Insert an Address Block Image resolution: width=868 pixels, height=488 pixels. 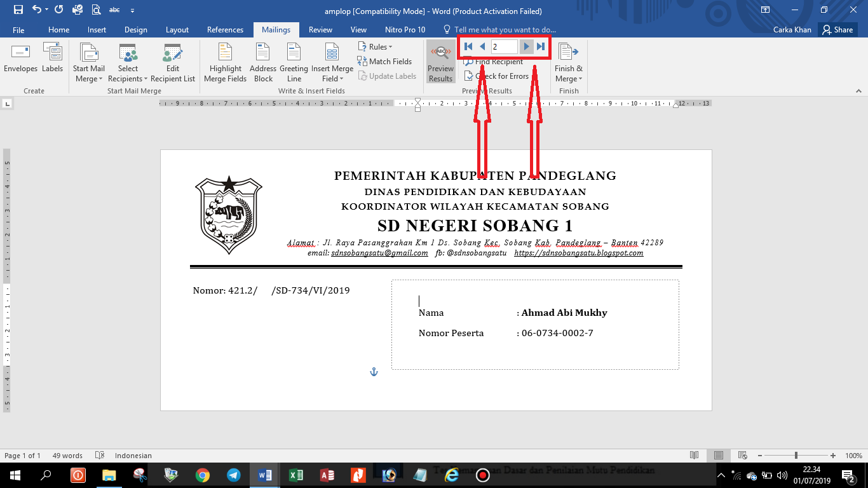[x=262, y=60]
